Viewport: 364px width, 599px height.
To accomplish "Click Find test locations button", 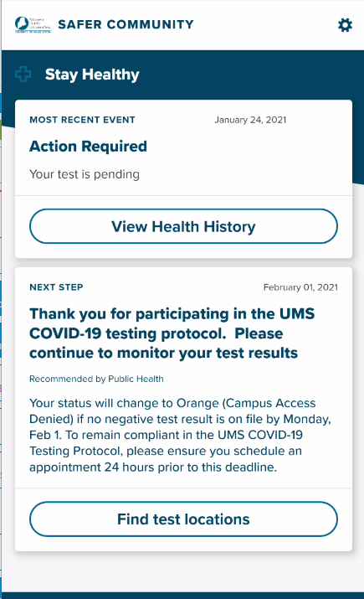I will click(183, 519).
